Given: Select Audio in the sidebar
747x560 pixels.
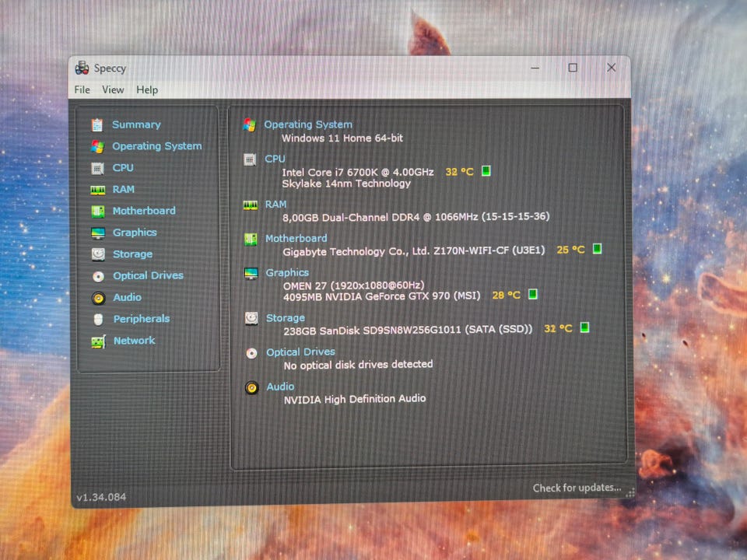Looking at the screenshot, I should [127, 298].
